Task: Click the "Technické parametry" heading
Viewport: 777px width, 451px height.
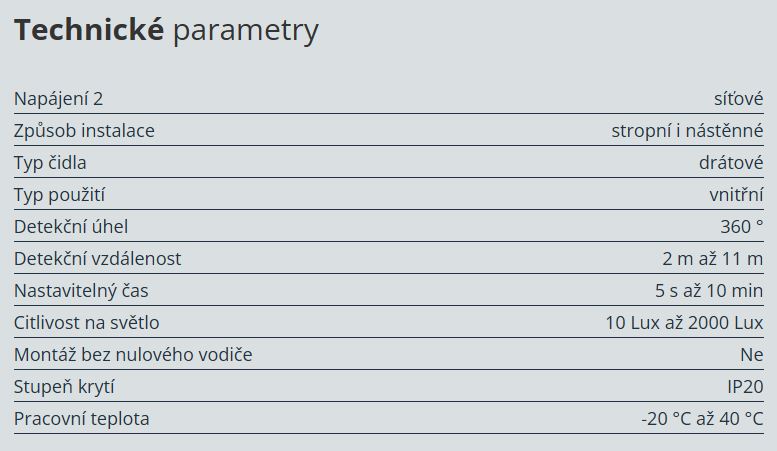Action: tap(166, 31)
